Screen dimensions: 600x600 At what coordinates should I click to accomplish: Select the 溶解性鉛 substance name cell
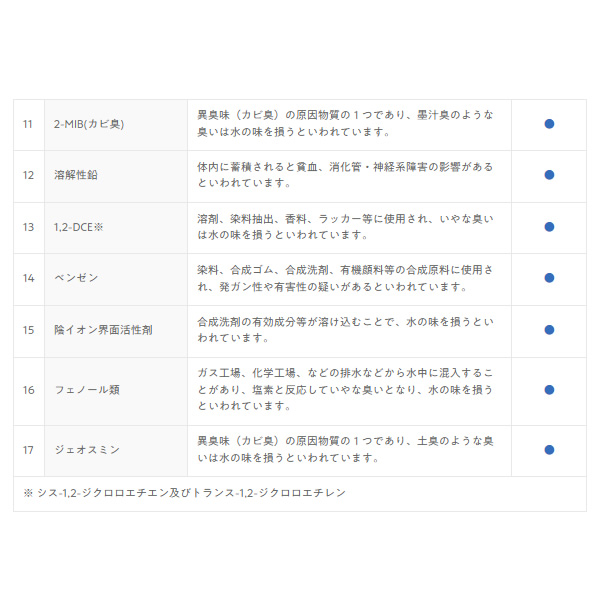(76, 175)
